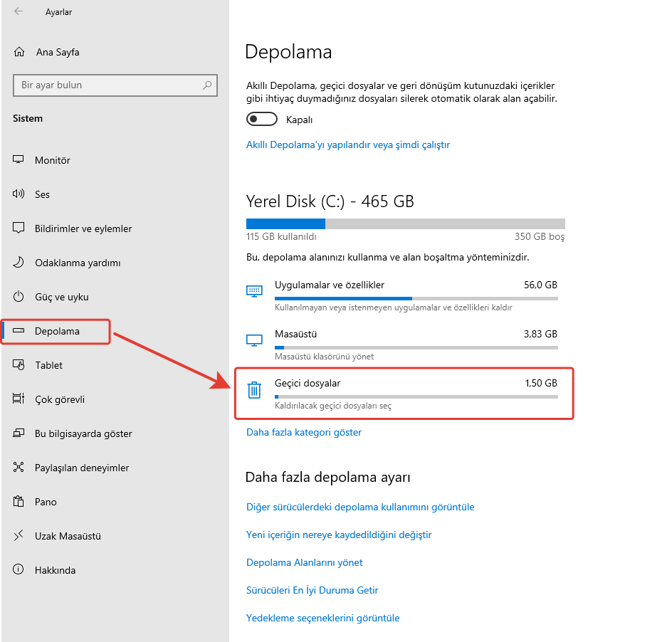Image resolution: width=672 pixels, height=642 pixels.
Task: Go to Uzak Masaüstü settings
Action: (x=68, y=536)
